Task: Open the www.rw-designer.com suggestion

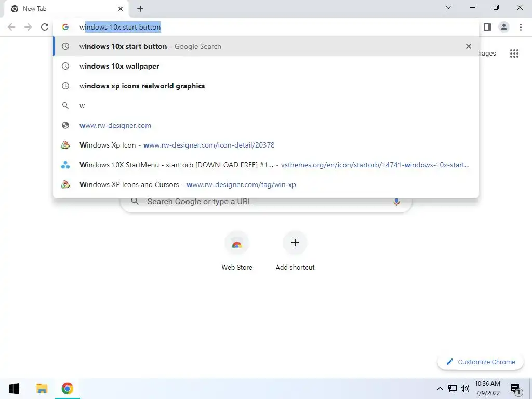Action: click(266, 125)
